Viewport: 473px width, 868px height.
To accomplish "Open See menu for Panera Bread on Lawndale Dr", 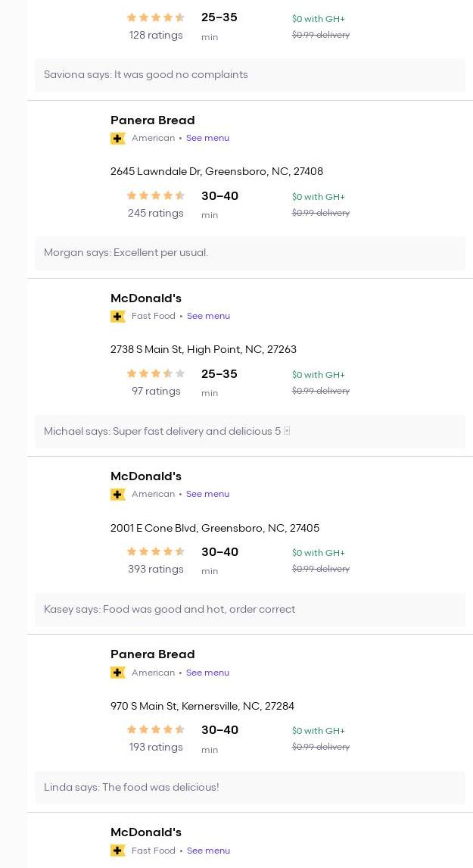I will coord(207,139).
